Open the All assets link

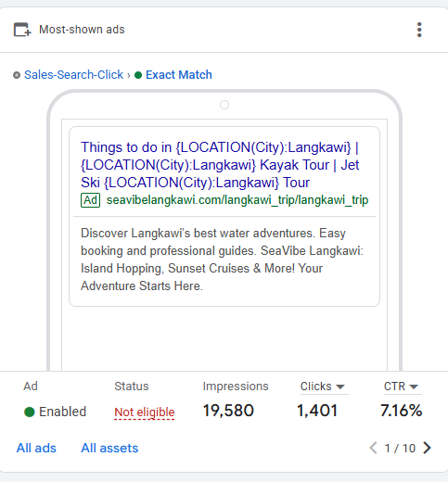click(x=109, y=448)
